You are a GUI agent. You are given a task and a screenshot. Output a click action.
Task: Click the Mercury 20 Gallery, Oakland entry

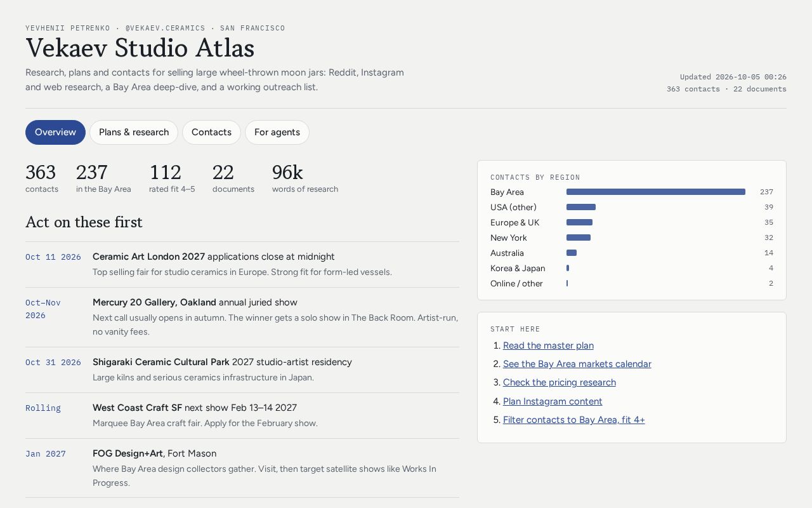tap(242, 317)
